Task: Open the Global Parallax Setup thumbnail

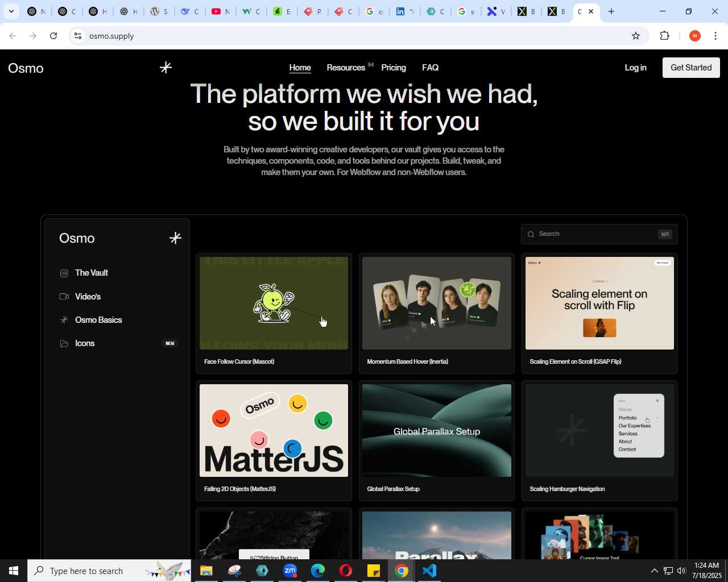Action: [437, 430]
